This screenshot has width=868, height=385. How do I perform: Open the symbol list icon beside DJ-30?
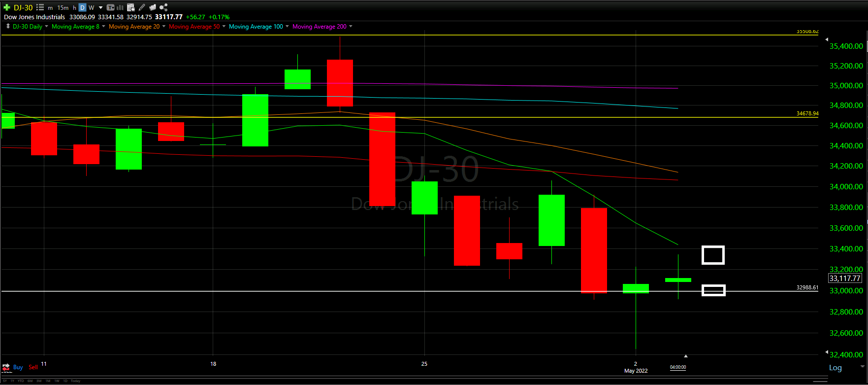tap(40, 7)
